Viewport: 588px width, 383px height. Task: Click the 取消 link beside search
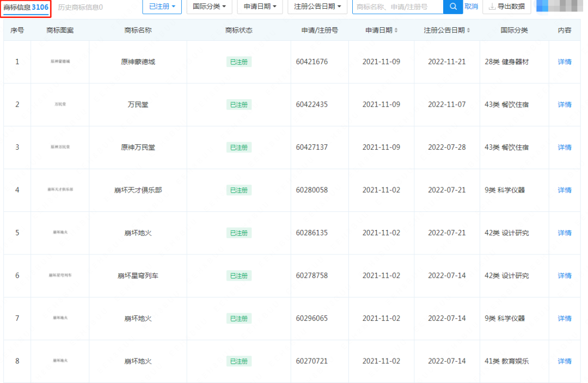click(x=471, y=7)
